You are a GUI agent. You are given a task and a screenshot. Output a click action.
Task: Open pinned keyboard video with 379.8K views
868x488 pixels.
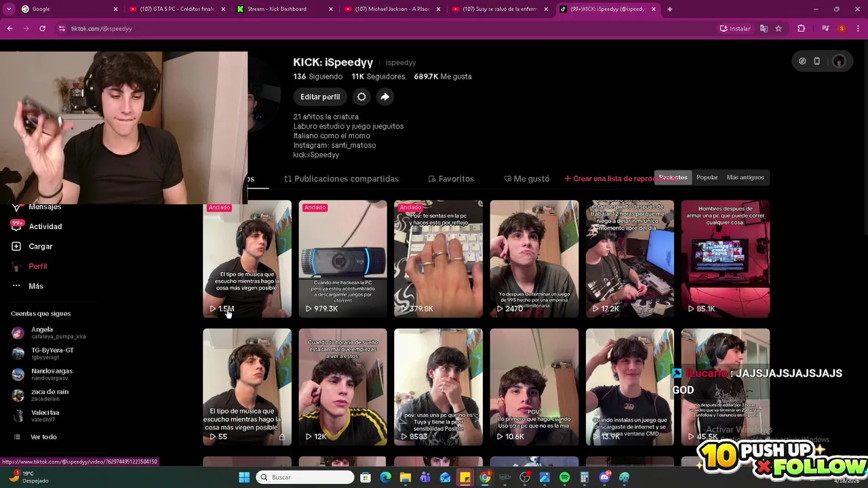pyautogui.click(x=438, y=258)
